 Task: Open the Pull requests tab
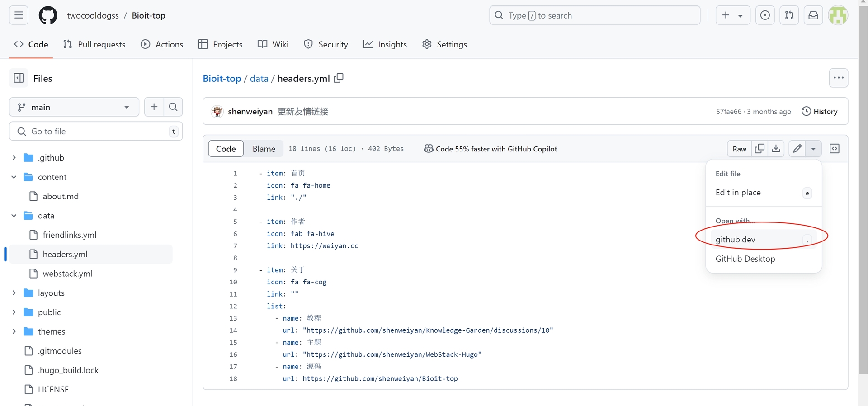94,44
